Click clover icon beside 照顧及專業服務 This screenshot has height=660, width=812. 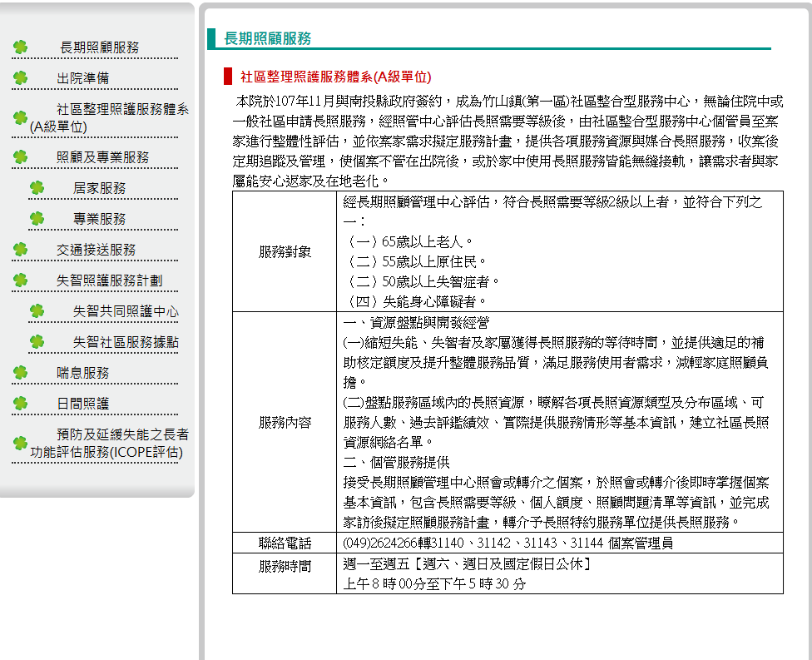pyautogui.click(x=20, y=157)
